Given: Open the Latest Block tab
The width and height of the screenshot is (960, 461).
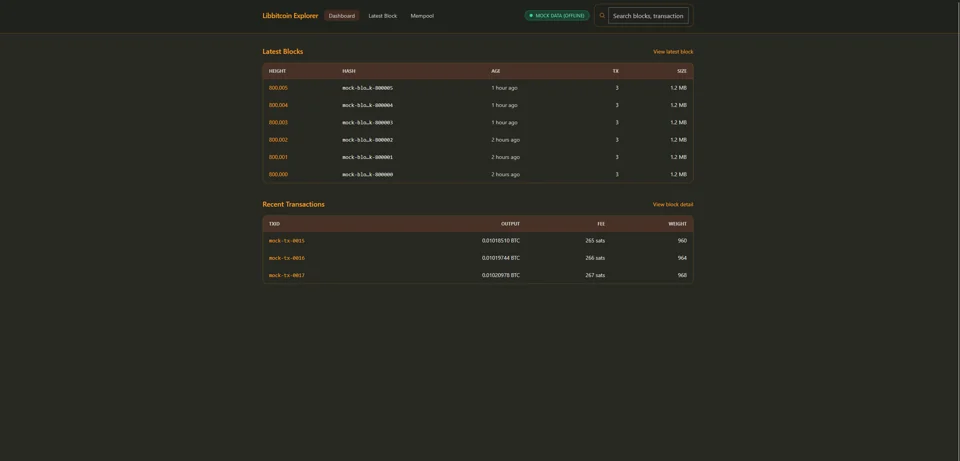Looking at the screenshot, I should 383,16.
